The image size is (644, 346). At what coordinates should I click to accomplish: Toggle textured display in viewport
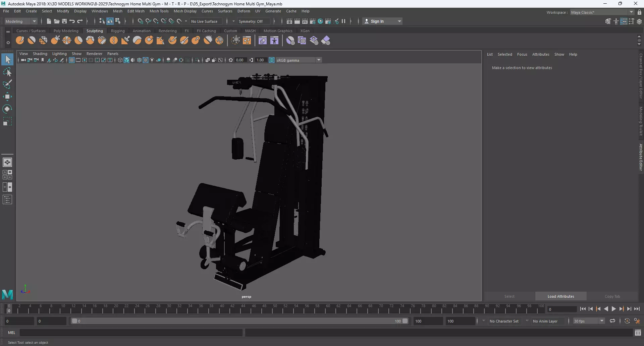pyautogui.click(x=146, y=60)
